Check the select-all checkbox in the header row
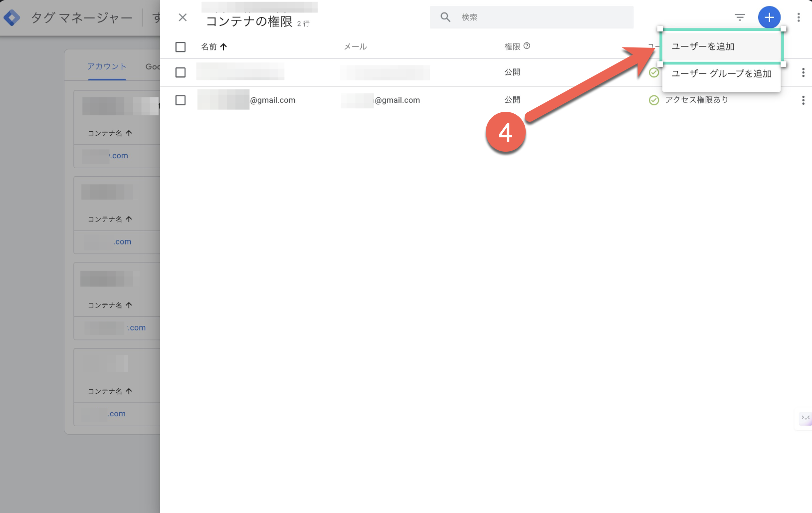 pyautogui.click(x=180, y=46)
